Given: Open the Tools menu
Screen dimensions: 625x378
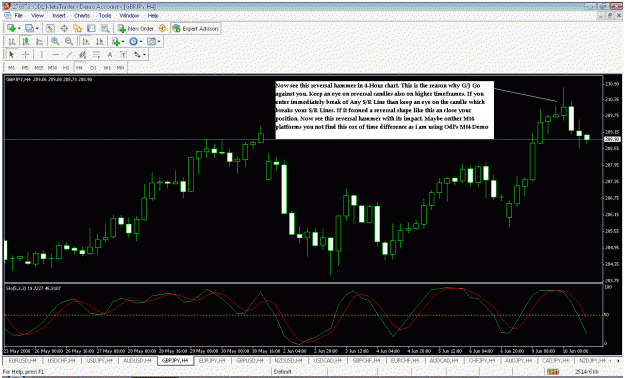Looking at the screenshot, I should pyautogui.click(x=105, y=16).
